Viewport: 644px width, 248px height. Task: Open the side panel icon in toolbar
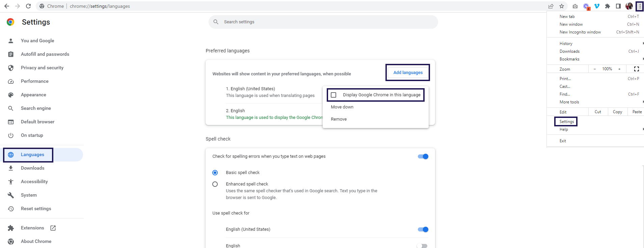(x=618, y=6)
